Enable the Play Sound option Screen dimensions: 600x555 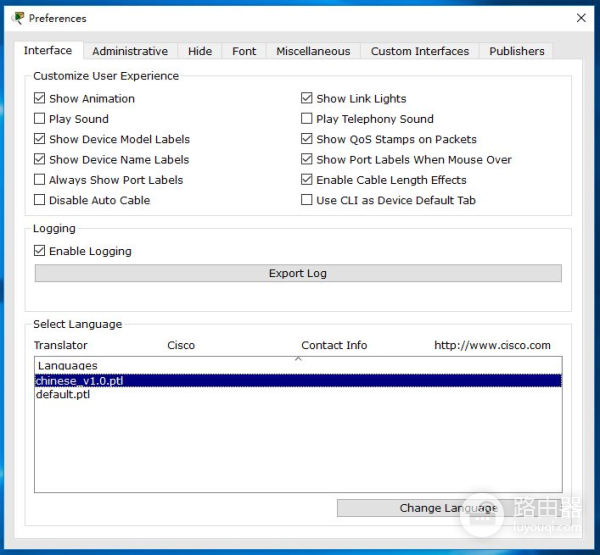tap(40, 119)
